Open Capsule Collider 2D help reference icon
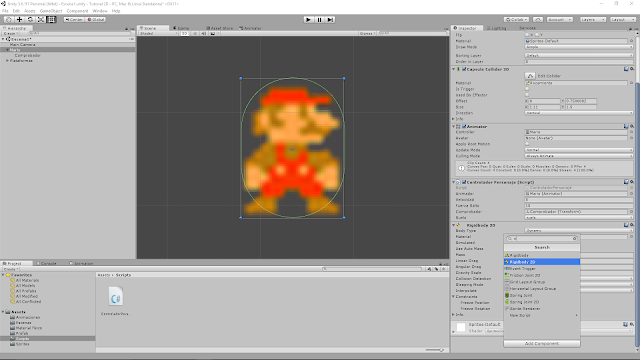 (x=626, y=69)
